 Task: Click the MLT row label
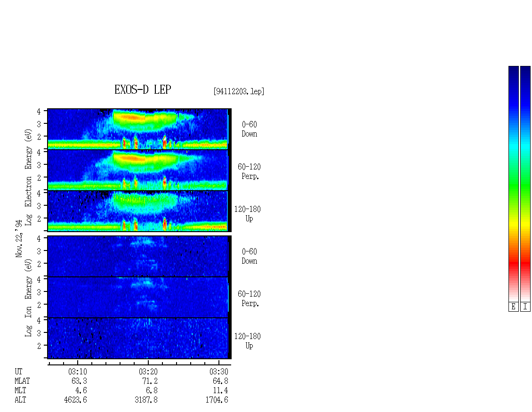[20, 391]
